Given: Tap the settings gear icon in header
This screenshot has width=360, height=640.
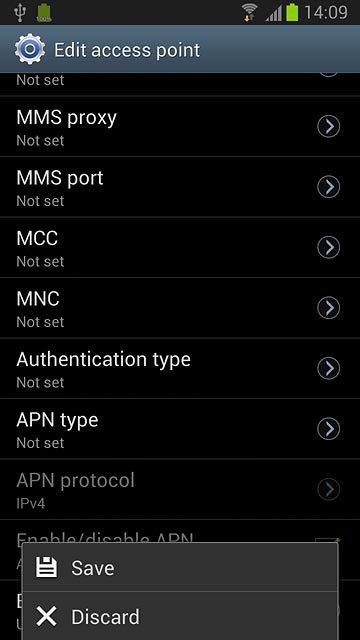Looking at the screenshot, I should point(30,49).
